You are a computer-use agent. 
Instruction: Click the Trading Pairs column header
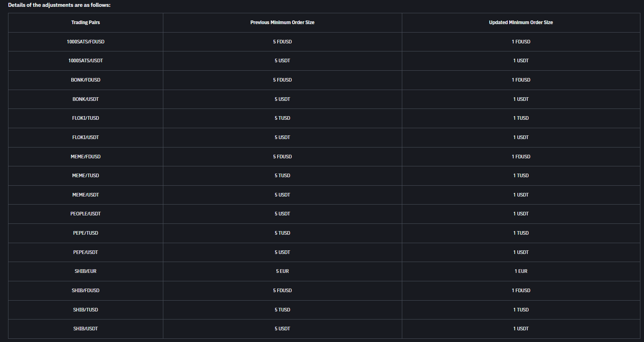(85, 23)
